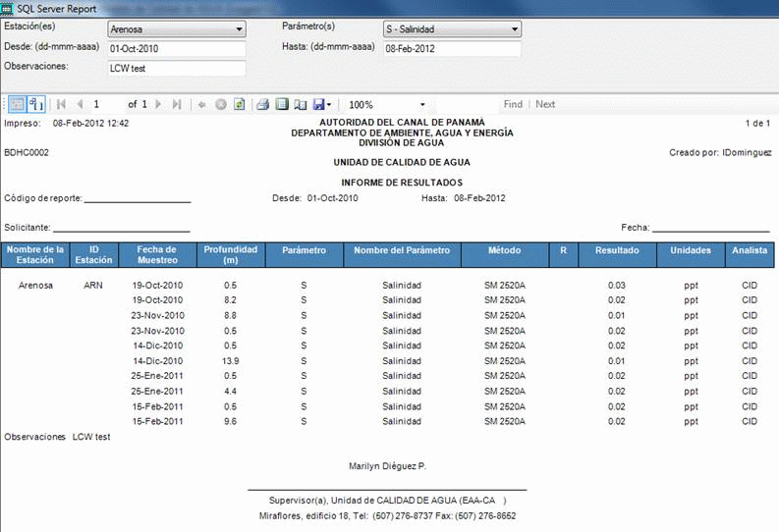
Task: Click the Find link in toolbar
Action: tap(513, 104)
